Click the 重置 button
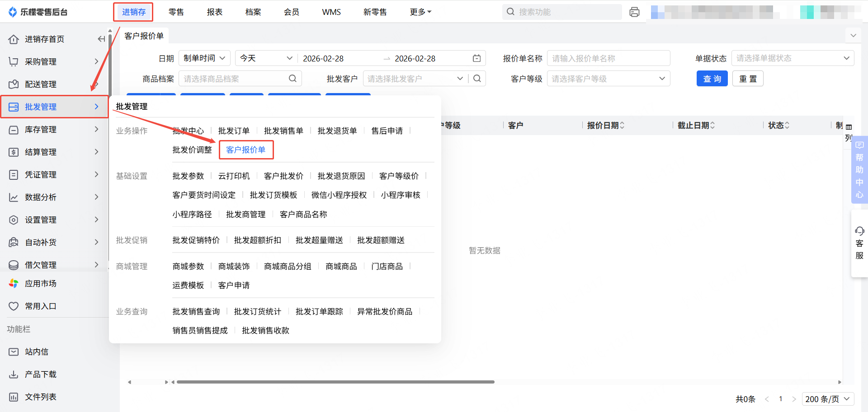The image size is (868, 412). [x=748, y=79]
